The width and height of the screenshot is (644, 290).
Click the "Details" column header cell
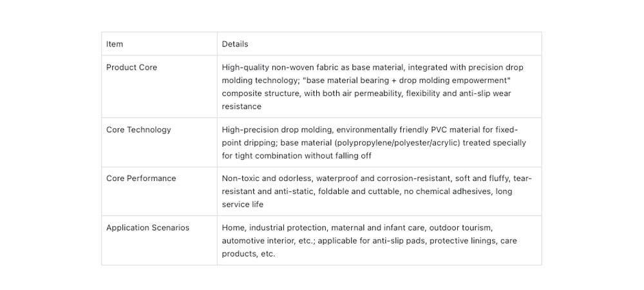[x=235, y=44]
